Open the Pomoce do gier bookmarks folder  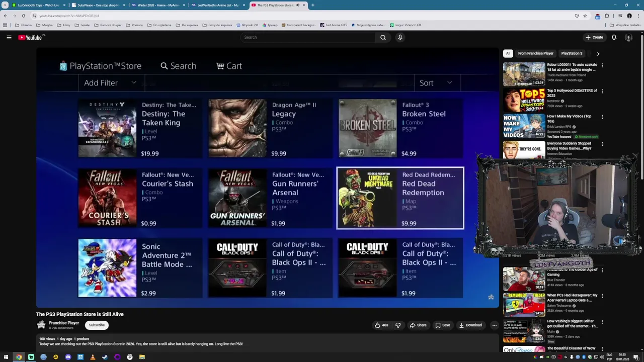point(108,25)
